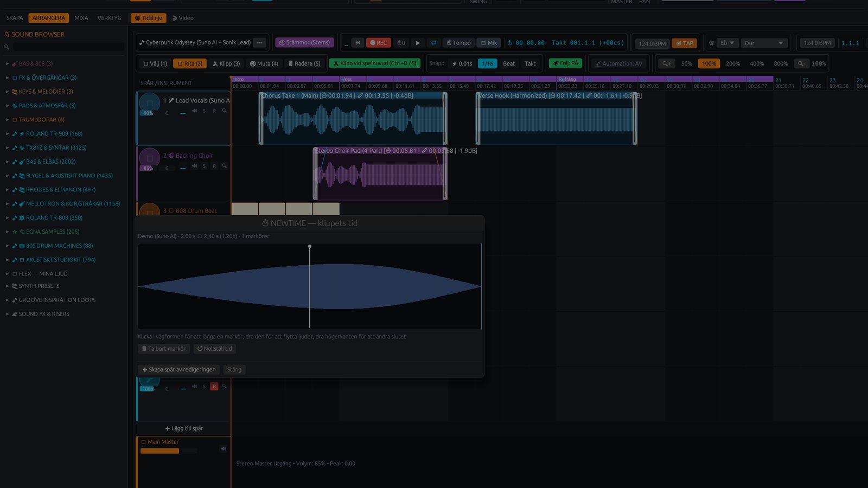Mute the Lead Vocals track
This screenshot has width=868, height=488.
pyautogui.click(x=194, y=111)
